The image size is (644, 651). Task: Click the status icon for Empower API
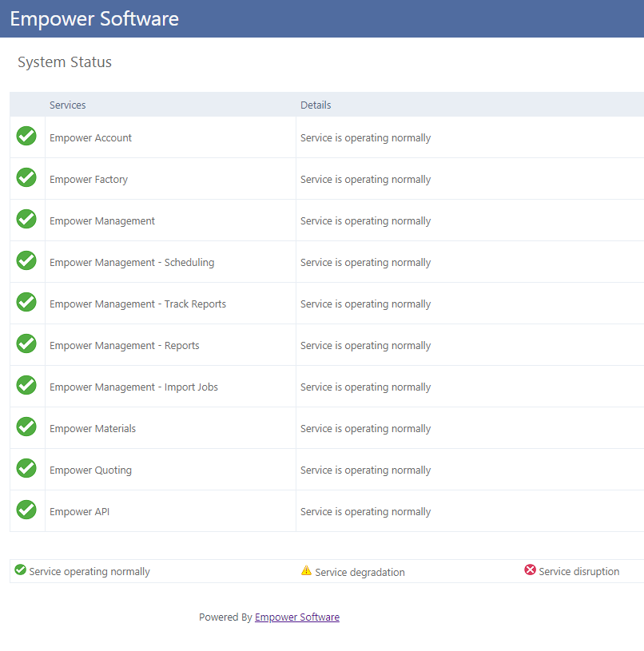pos(26,510)
